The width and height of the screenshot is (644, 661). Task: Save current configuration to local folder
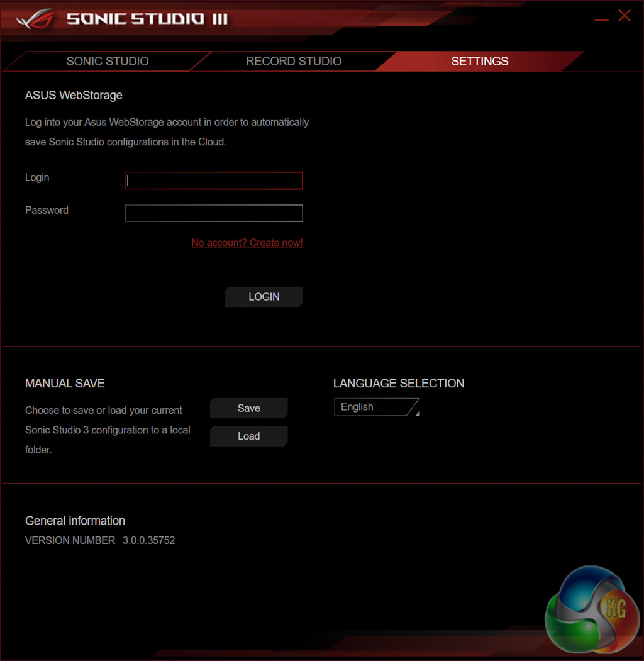[248, 408]
